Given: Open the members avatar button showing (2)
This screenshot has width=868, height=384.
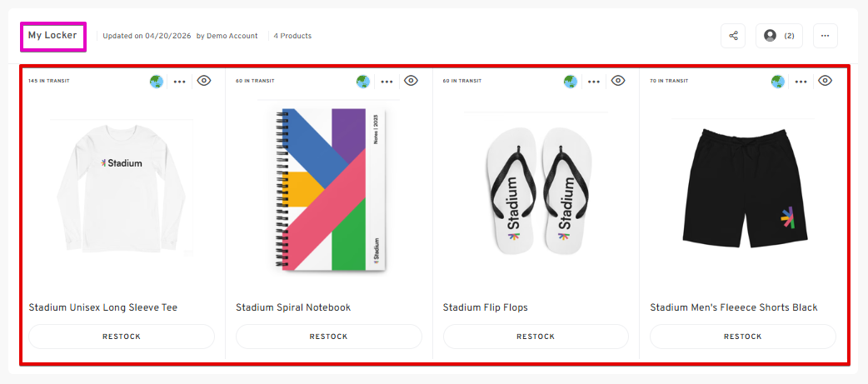Looking at the screenshot, I should pyautogui.click(x=779, y=36).
